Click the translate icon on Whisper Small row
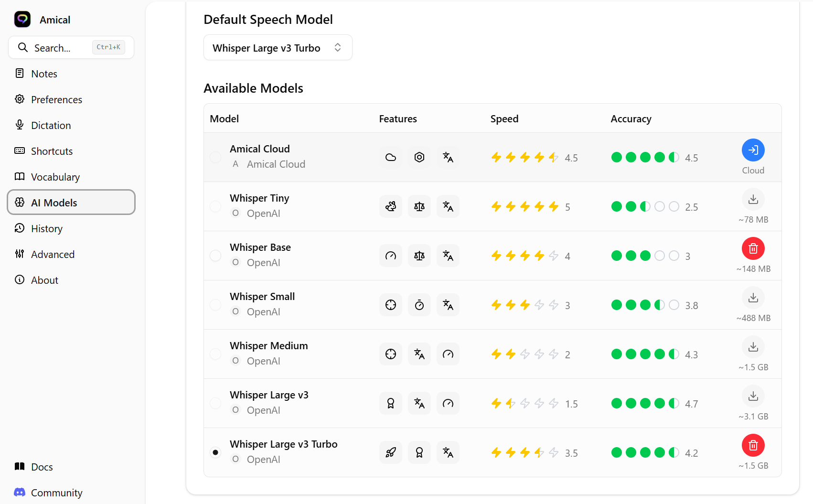This screenshot has height=504, width=813. coord(448,305)
